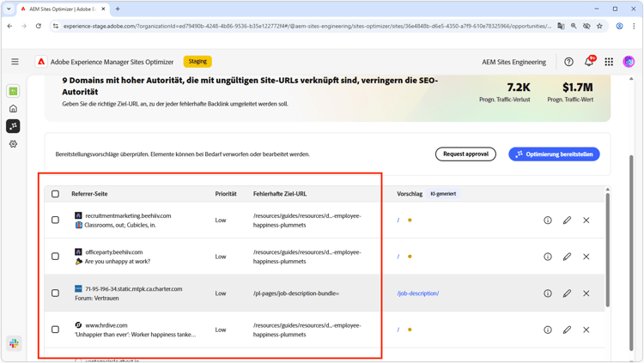This screenshot has width=644, height=363.
Task: Click the /pl-pages/job-description-bundle= URL
Action: pyautogui.click(x=296, y=293)
